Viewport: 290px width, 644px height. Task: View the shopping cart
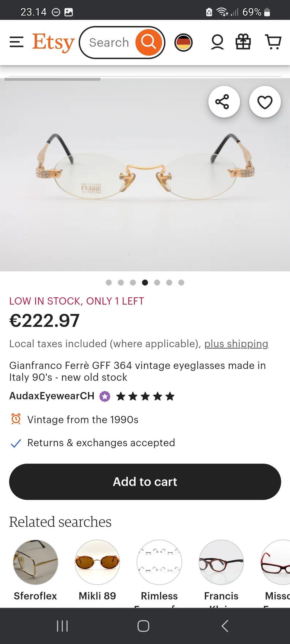tap(273, 42)
